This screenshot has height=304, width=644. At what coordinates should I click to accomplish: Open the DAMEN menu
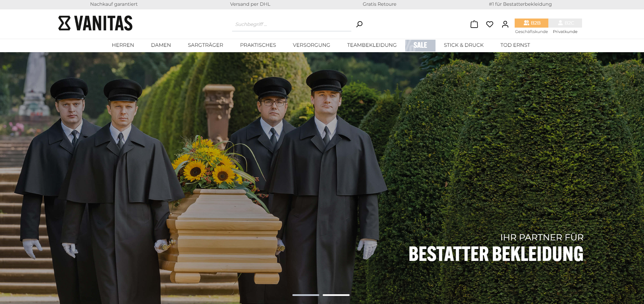[161, 45]
